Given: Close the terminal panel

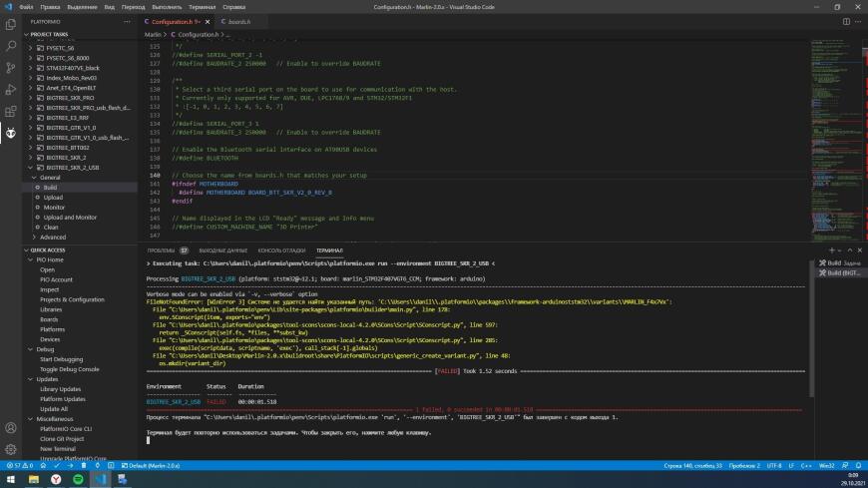Looking at the screenshot, I should click(860, 250).
